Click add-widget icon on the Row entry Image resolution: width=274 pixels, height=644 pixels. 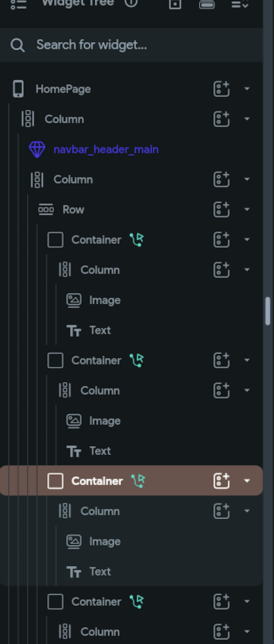221,209
